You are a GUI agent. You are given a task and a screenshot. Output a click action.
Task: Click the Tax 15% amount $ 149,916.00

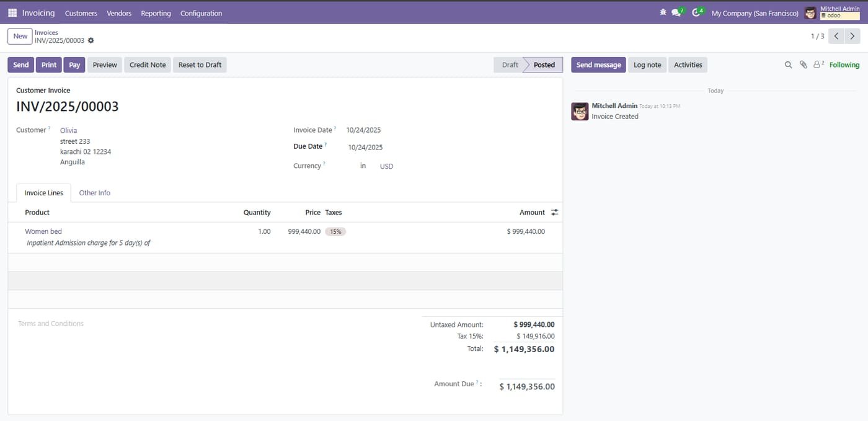536,336
